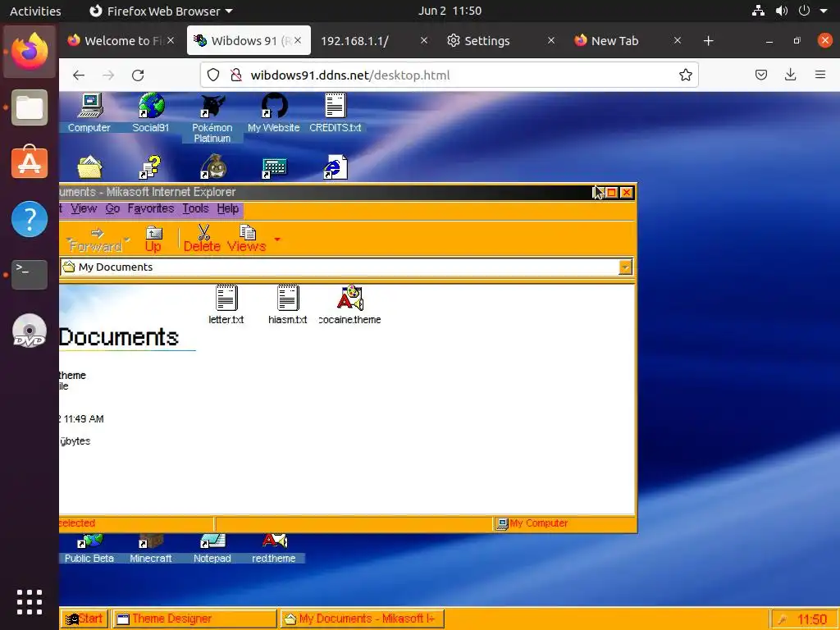Switch to Welcome to Firefox tab

121,41
